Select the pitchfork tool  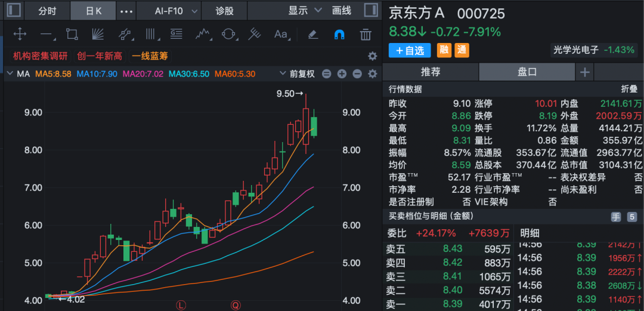point(255,34)
